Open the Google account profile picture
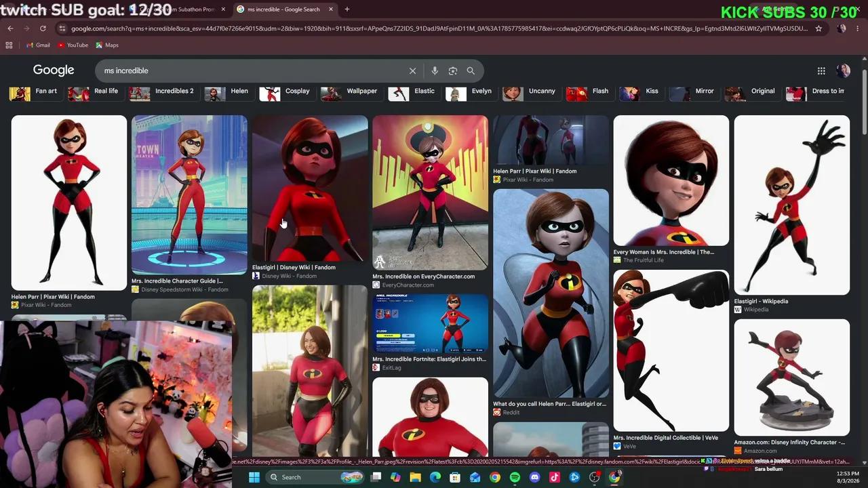This screenshot has width=868, height=488. [x=844, y=70]
